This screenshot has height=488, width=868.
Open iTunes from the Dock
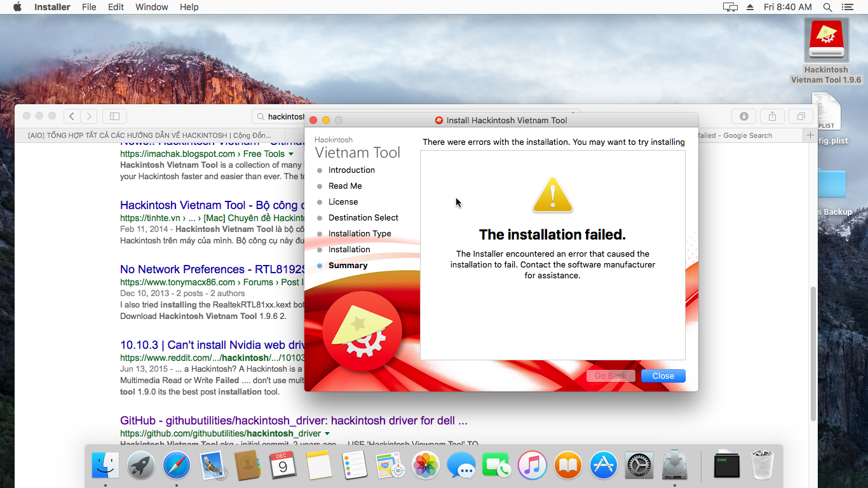pyautogui.click(x=532, y=466)
